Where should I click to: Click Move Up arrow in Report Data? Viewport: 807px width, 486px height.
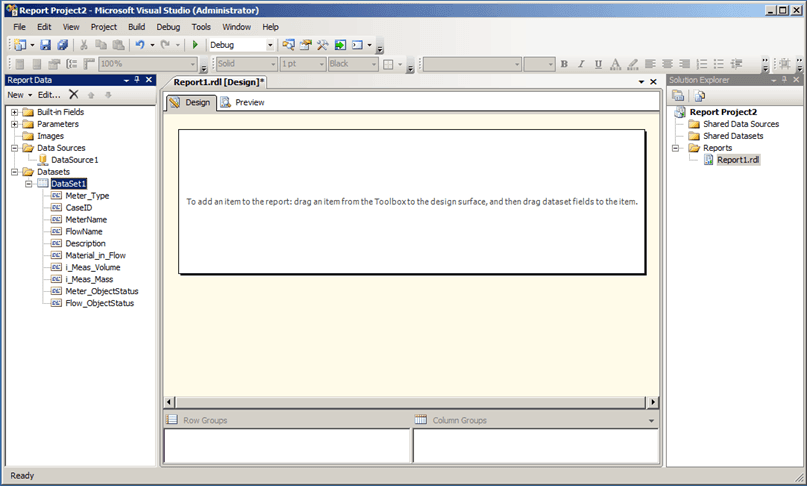coord(91,95)
